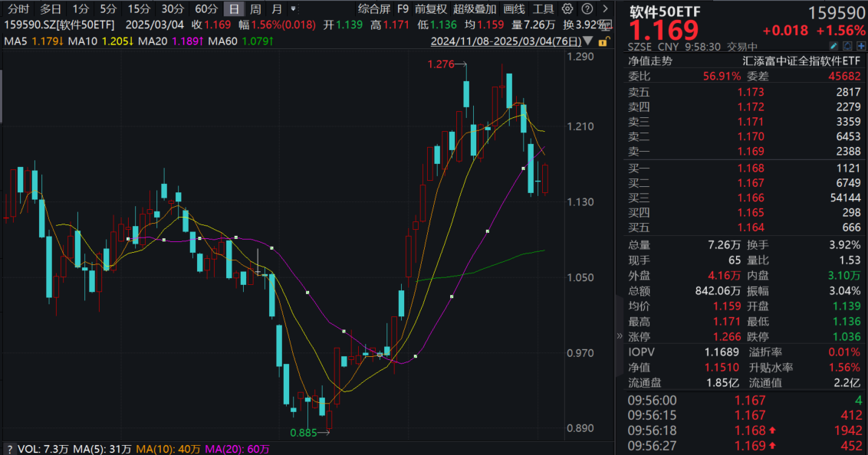868x455 pixels.
Task: Open the help question-mark icon in the toolbar
Action: [x=587, y=8]
